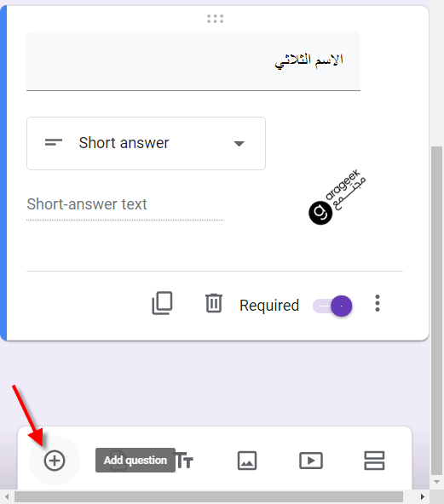The width and height of the screenshot is (444, 504).
Task: Click the Arabic question title field
Action: tap(193, 61)
